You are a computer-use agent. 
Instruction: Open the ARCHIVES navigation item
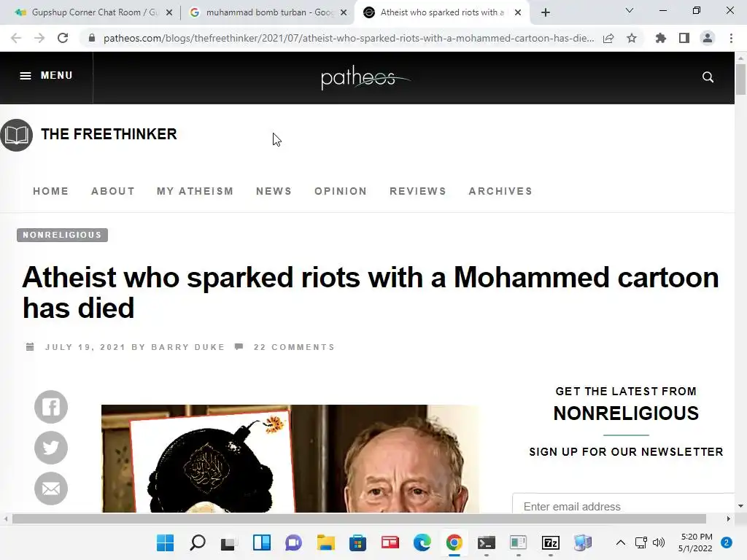pyautogui.click(x=500, y=191)
